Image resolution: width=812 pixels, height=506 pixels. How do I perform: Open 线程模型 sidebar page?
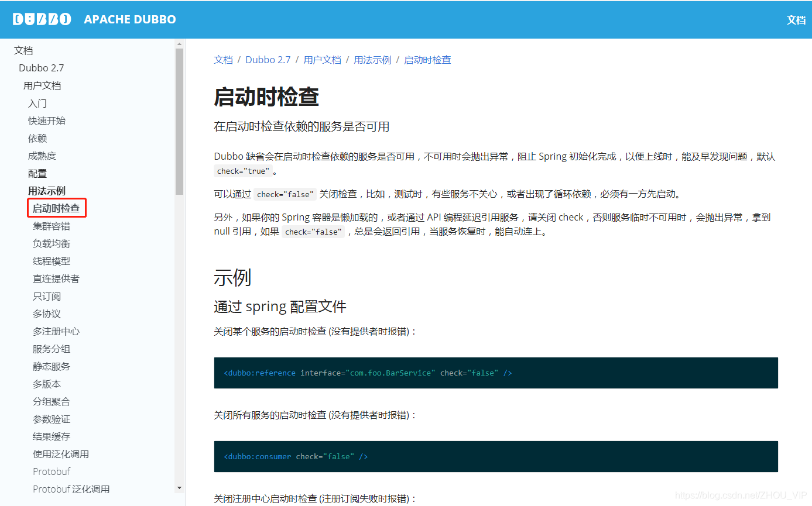click(x=52, y=261)
